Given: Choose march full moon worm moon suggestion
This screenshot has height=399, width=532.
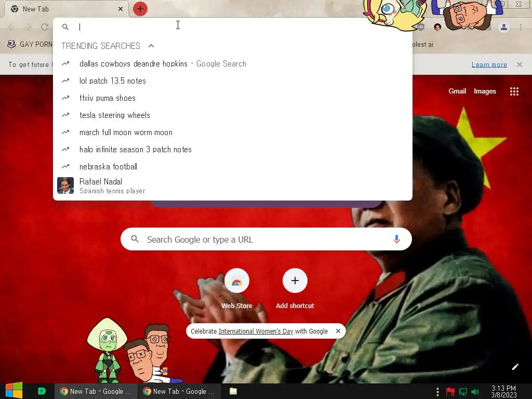Looking at the screenshot, I should pos(233,132).
